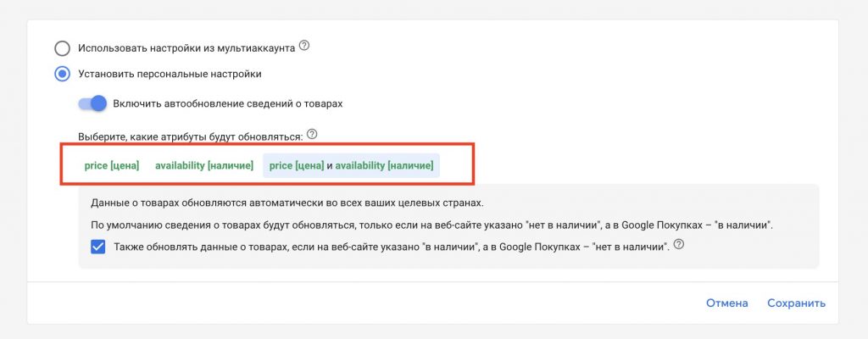
Task: Click "Сохранить" to save settings
Action: (x=796, y=303)
